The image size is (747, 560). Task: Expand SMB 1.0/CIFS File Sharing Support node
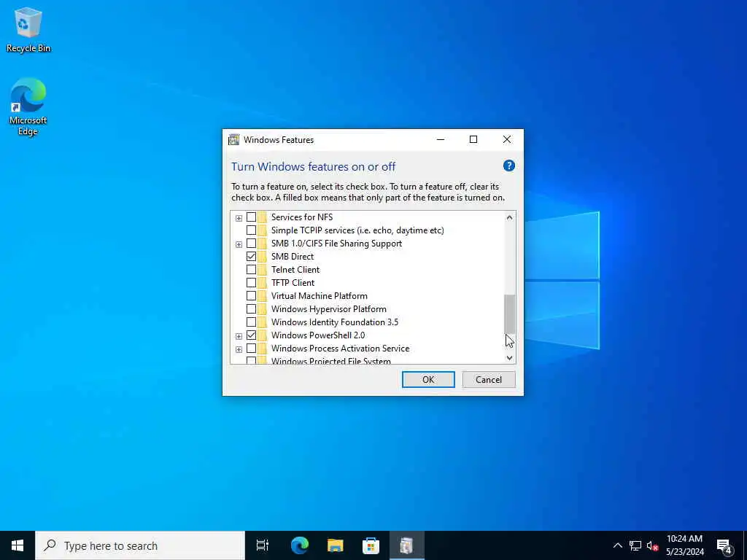239,244
